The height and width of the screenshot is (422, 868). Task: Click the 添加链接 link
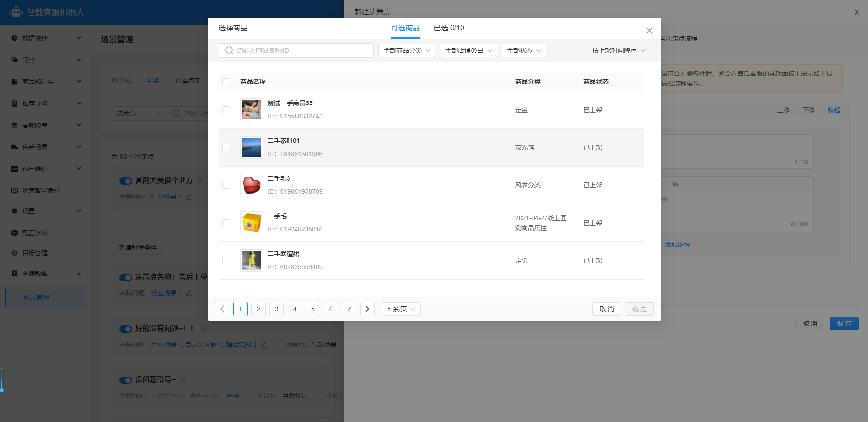[678, 245]
